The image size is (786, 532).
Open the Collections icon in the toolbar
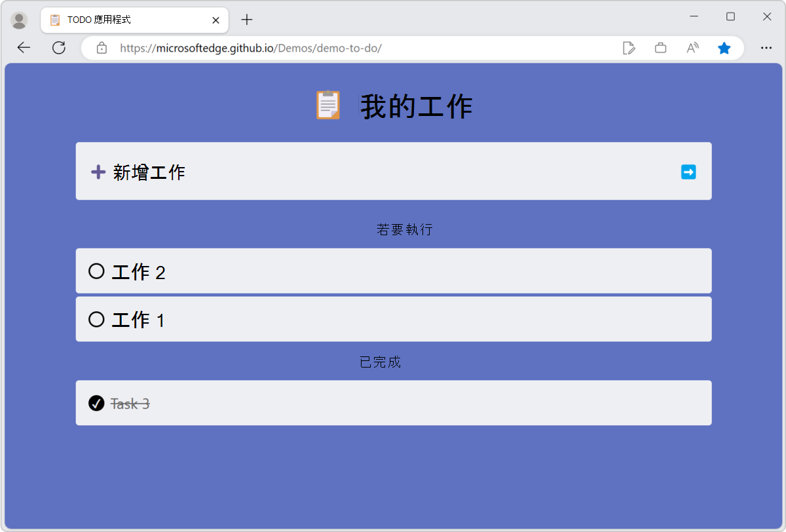click(x=660, y=47)
